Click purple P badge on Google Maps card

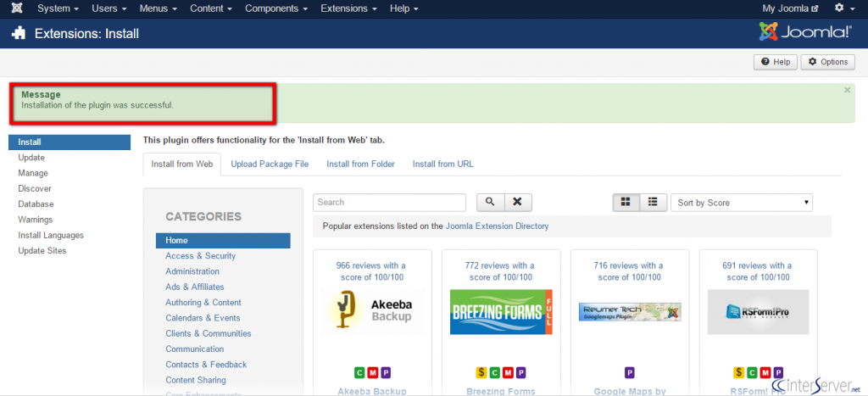tap(630, 373)
